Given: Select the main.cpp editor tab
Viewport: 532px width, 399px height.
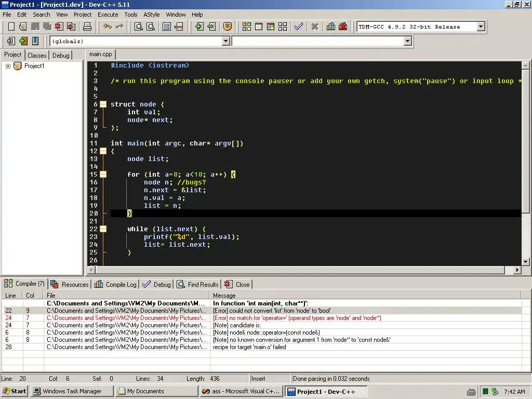Looking at the screenshot, I should [x=100, y=54].
